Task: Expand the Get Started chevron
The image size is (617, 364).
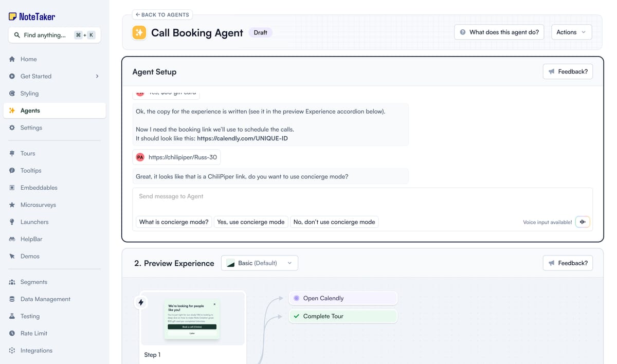Action: point(97,76)
